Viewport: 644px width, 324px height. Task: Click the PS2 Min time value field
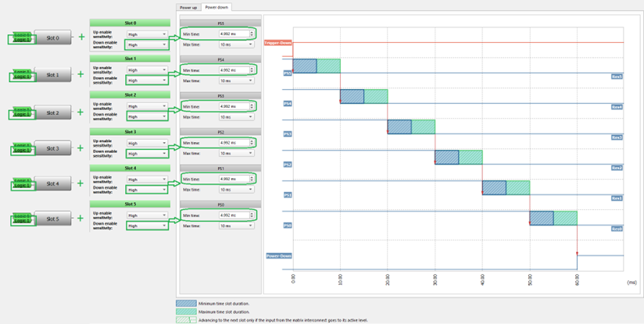(x=233, y=143)
